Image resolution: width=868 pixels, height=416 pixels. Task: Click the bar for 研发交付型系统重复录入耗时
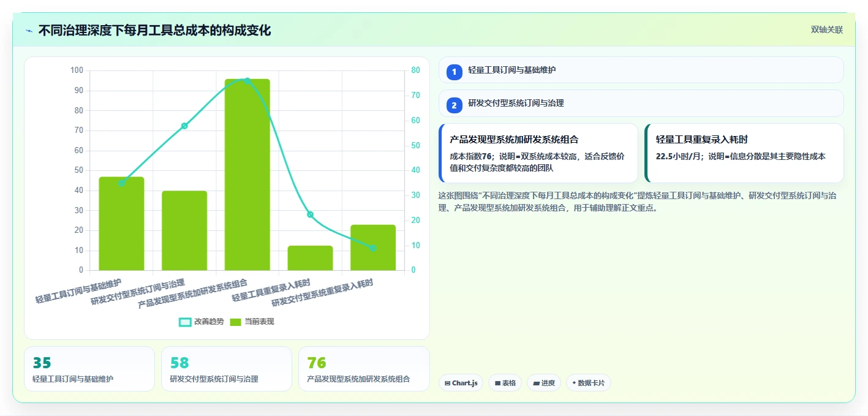pyautogui.click(x=373, y=248)
